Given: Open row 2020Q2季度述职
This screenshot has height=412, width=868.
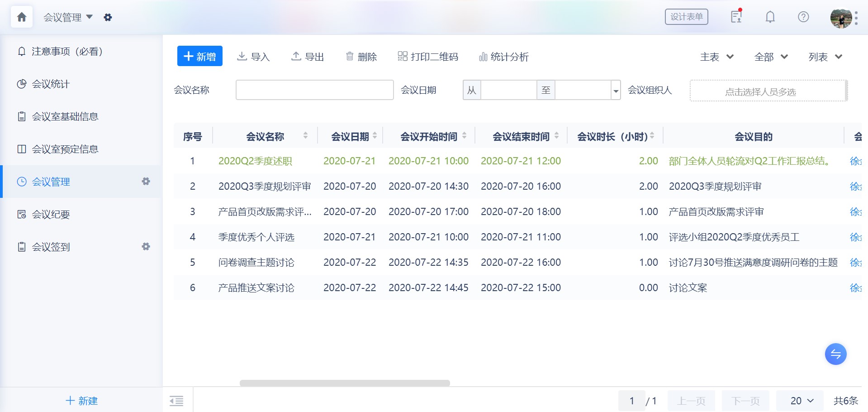Looking at the screenshot, I should point(255,161).
